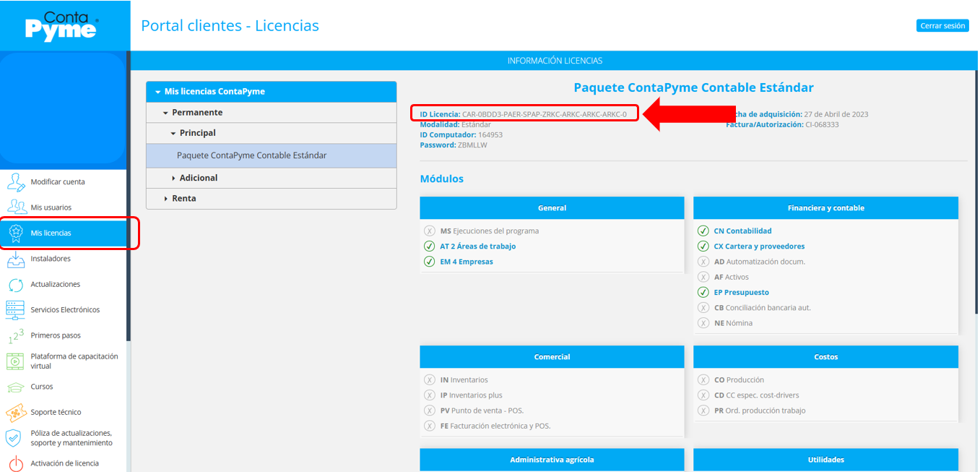Click the check icon beside AT 2 Áreas de trabajo
980x472 pixels.
tap(429, 246)
